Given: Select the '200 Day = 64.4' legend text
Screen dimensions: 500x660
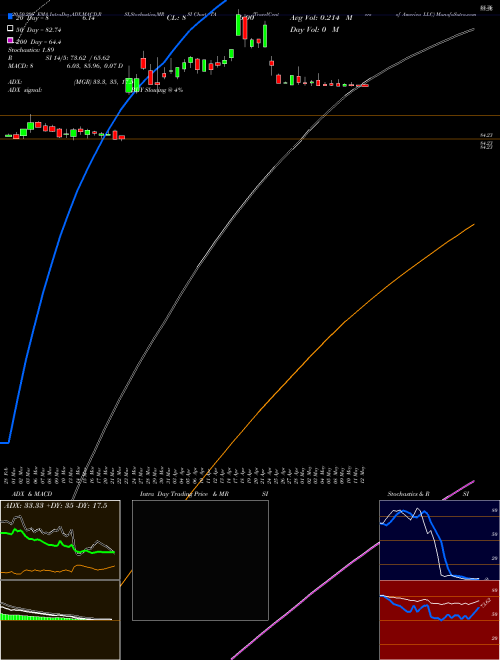Looking at the screenshot, I should click(x=38, y=42).
